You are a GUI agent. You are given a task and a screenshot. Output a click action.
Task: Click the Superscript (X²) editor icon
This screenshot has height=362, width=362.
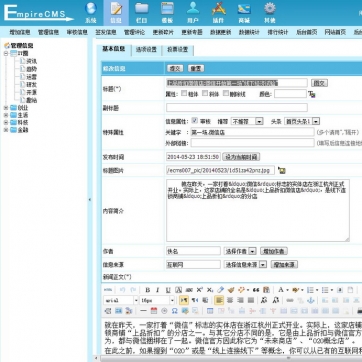point(199,290)
